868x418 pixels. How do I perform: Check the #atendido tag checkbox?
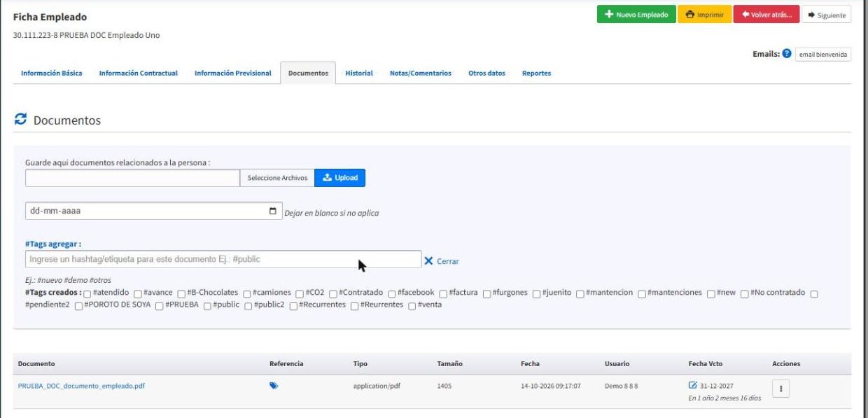click(x=87, y=293)
